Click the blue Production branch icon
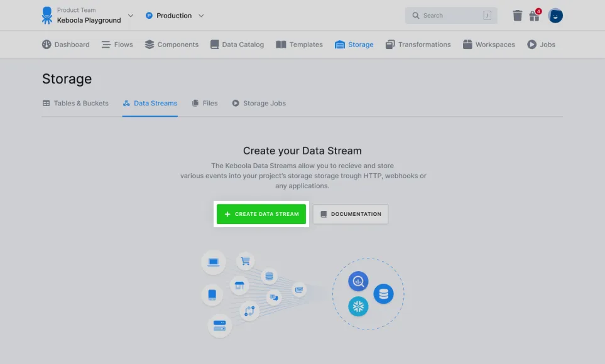Image resolution: width=605 pixels, height=364 pixels. point(149,16)
